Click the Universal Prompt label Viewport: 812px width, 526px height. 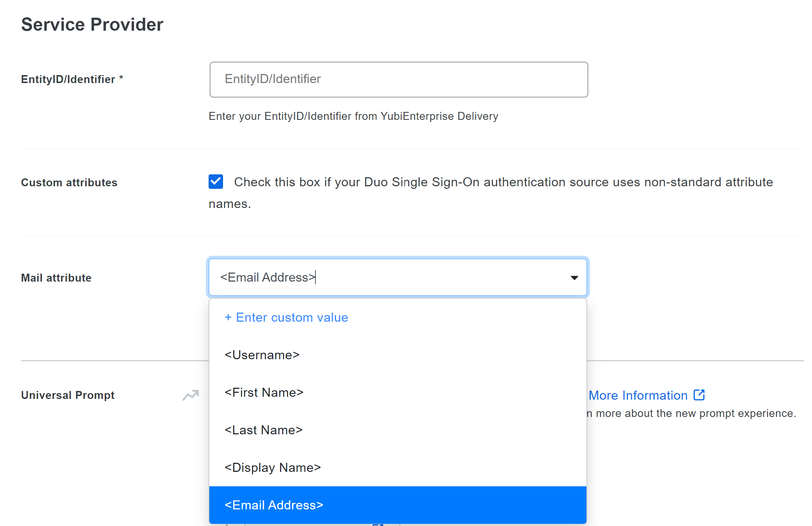(x=68, y=395)
